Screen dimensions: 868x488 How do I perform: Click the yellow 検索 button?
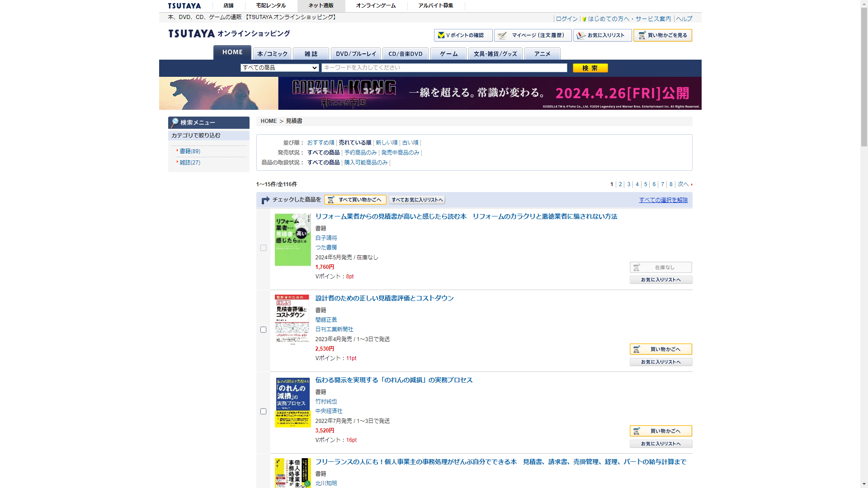pyautogui.click(x=590, y=68)
